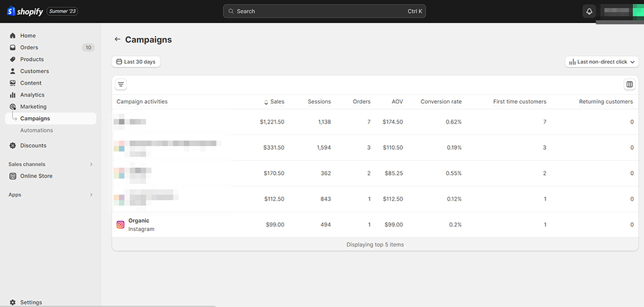
Task: Click the account menu in top right
Action: 623,11
